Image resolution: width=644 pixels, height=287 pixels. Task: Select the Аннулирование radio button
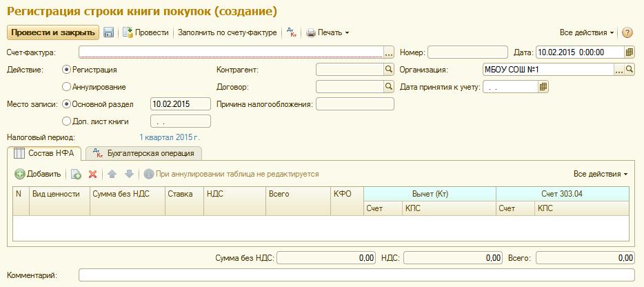click(66, 87)
